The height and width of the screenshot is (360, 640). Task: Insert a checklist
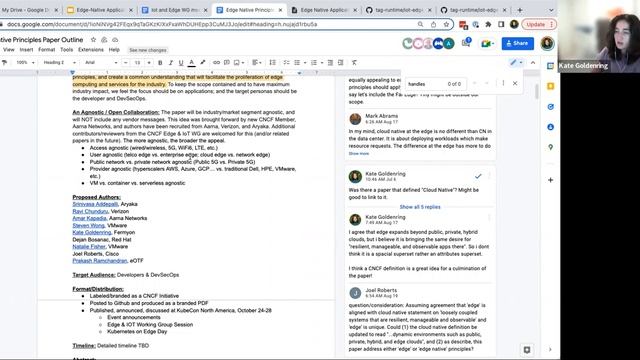(x=286, y=62)
